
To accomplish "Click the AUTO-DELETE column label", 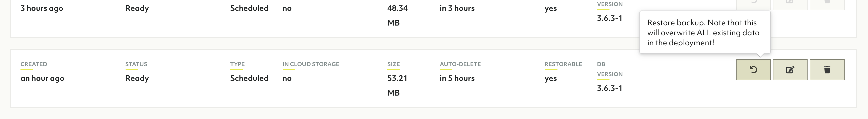I will click(x=460, y=64).
